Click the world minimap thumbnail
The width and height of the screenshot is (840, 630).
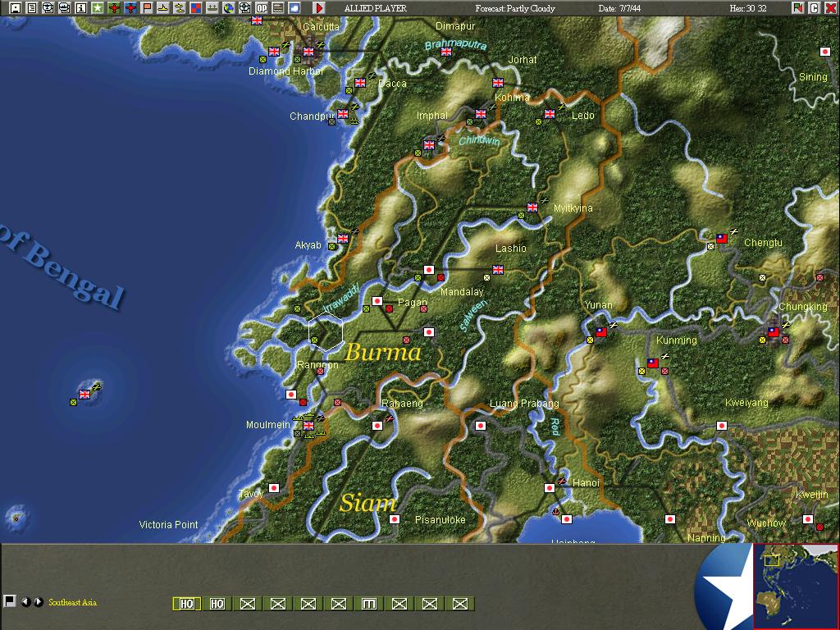point(796,586)
